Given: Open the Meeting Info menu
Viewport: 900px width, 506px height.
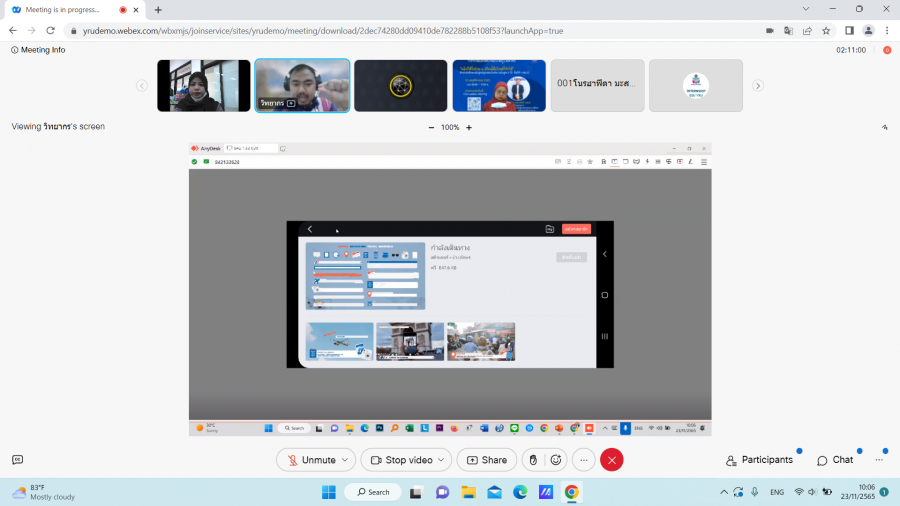Looking at the screenshot, I should 38,50.
